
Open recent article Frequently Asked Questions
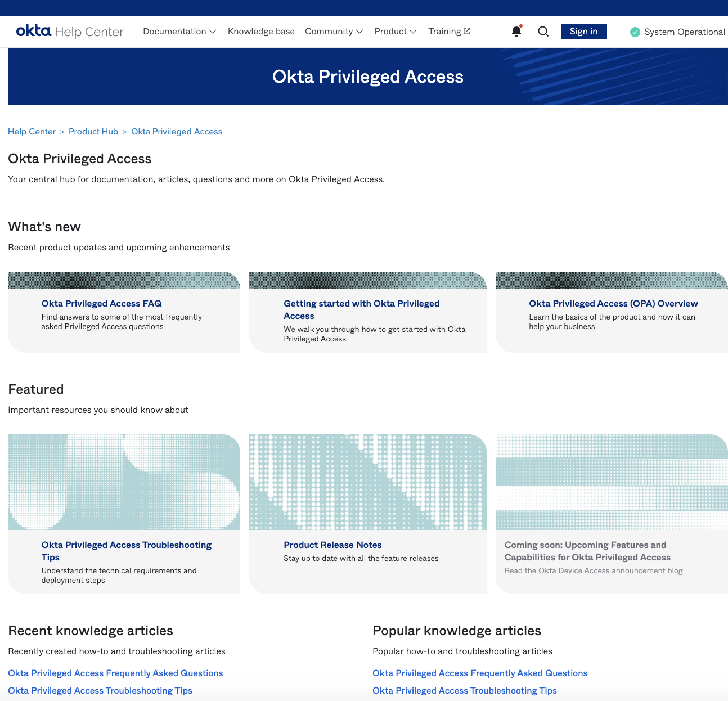115,673
